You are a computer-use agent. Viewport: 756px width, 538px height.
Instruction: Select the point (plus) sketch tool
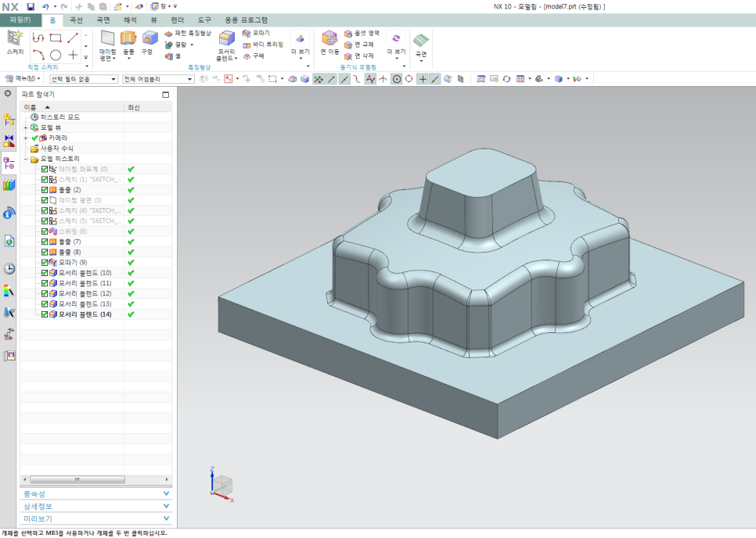tap(73, 55)
